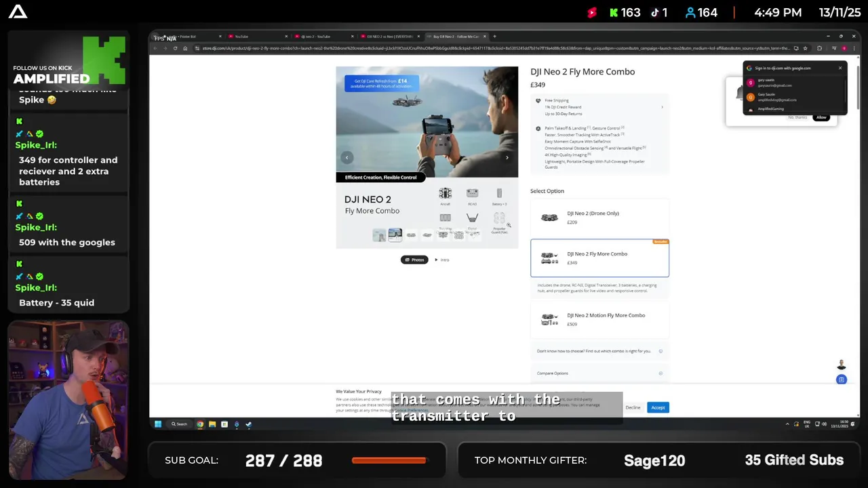Image resolution: width=868 pixels, height=488 pixels.
Task: Switch to the 'dji neo 2 - YouTube' tab
Action: tap(323, 36)
